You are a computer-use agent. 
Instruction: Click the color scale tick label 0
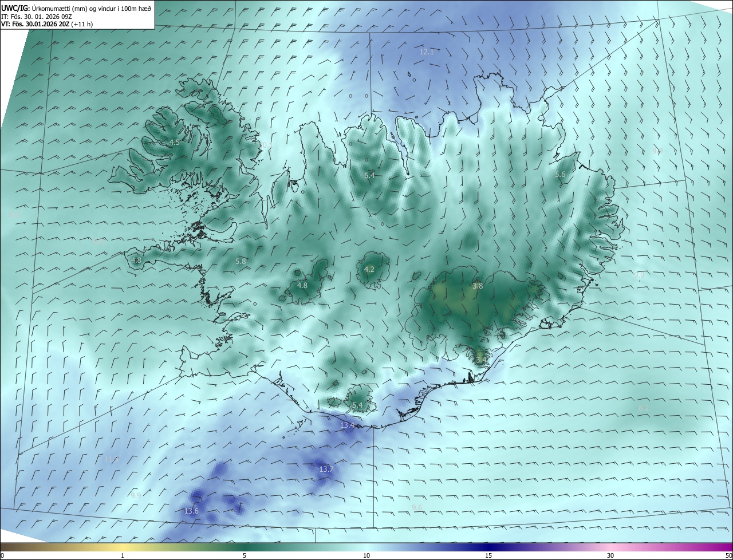[x=2, y=555]
